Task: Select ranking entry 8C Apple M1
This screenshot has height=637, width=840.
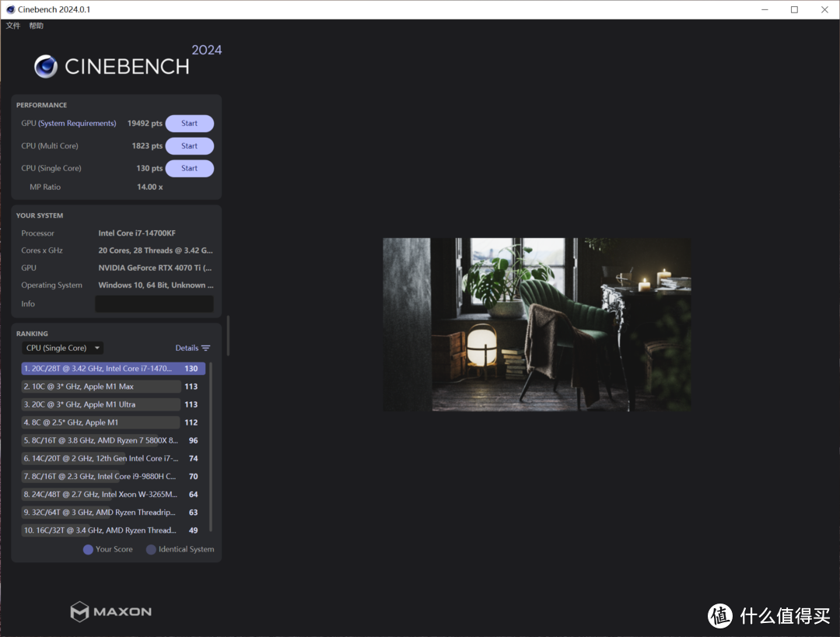Action: tap(113, 422)
